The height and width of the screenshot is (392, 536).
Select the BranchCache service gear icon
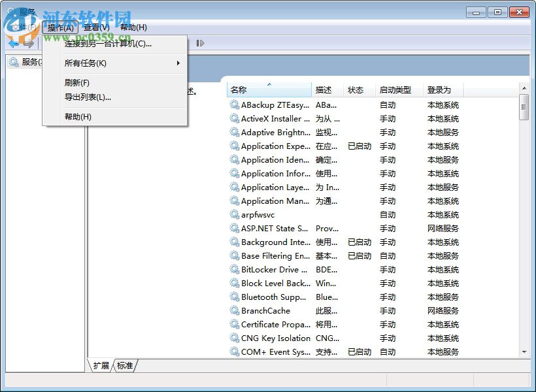tap(233, 311)
